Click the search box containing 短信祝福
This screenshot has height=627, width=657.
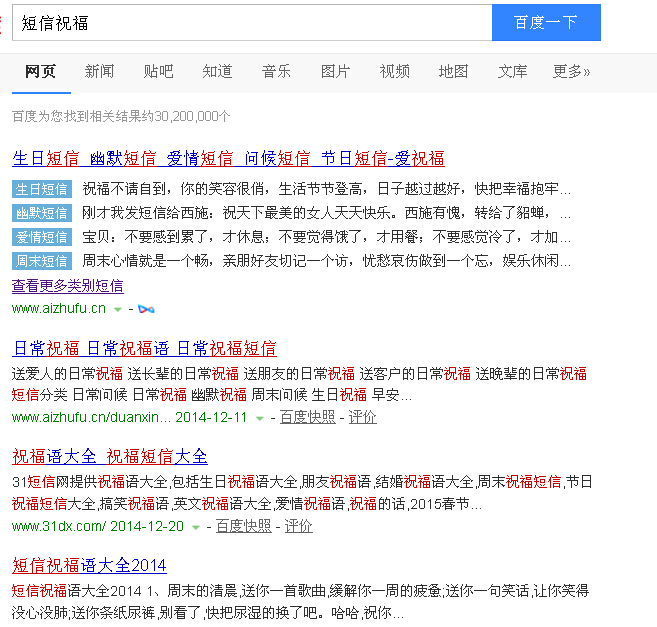click(x=252, y=22)
